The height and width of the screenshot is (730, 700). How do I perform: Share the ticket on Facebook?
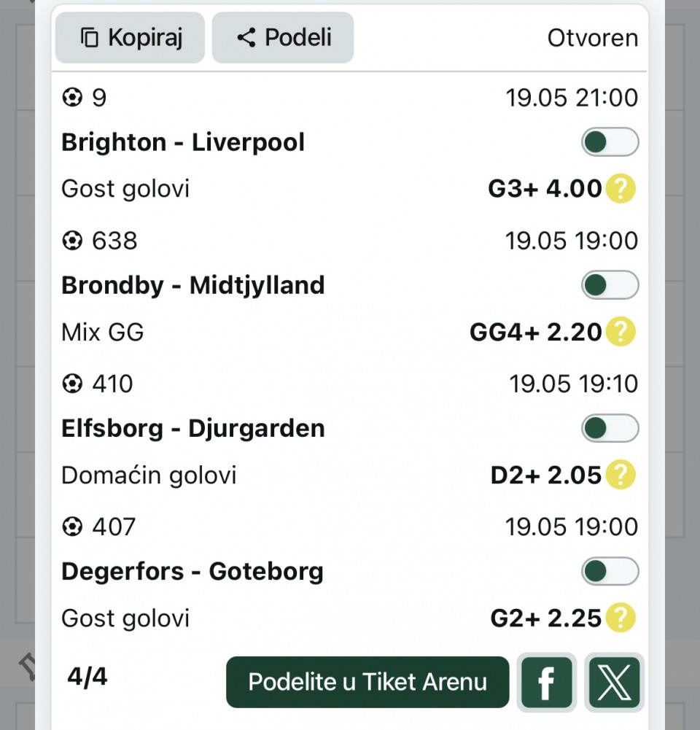[546, 682]
